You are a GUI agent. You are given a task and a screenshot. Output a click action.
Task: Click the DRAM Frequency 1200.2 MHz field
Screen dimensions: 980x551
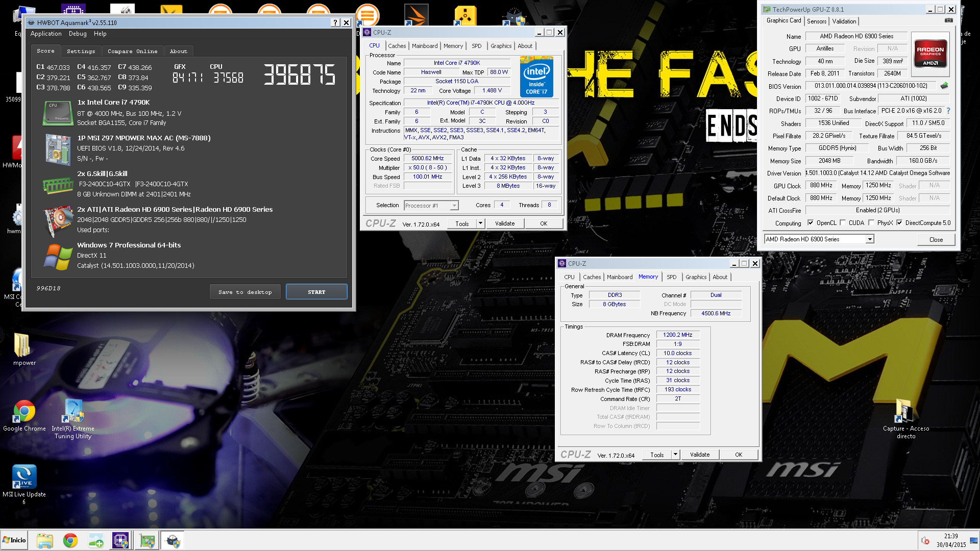tap(677, 335)
